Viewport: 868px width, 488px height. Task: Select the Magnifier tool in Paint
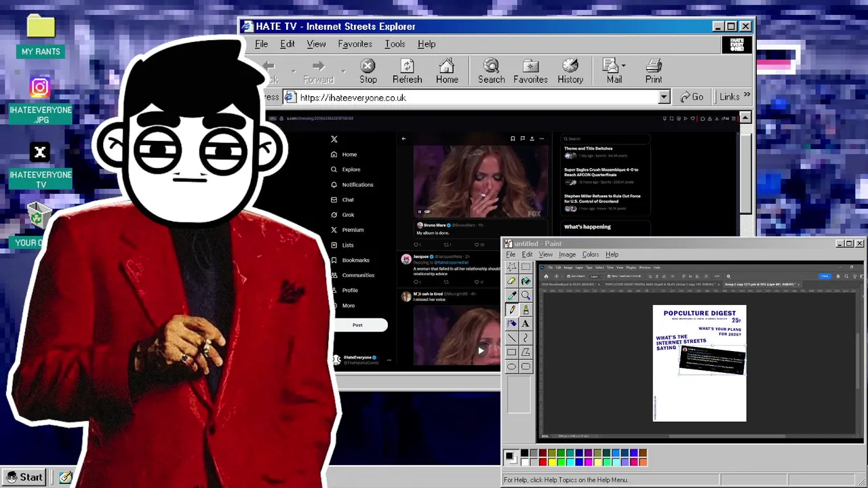(x=526, y=296)
